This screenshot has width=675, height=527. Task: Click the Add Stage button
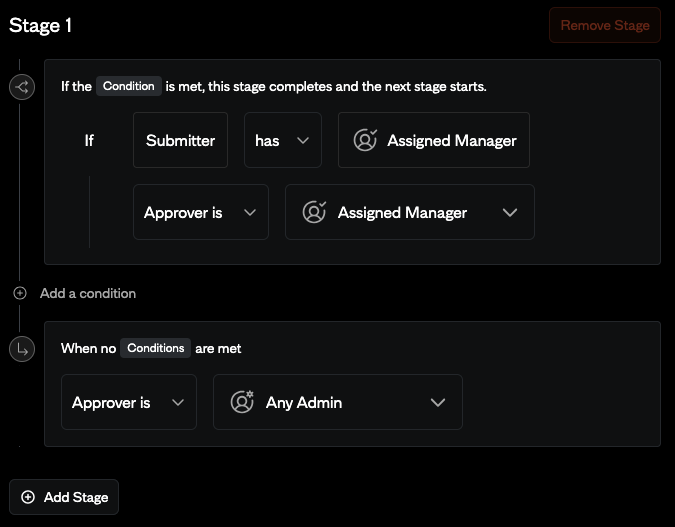coord(65,497)
